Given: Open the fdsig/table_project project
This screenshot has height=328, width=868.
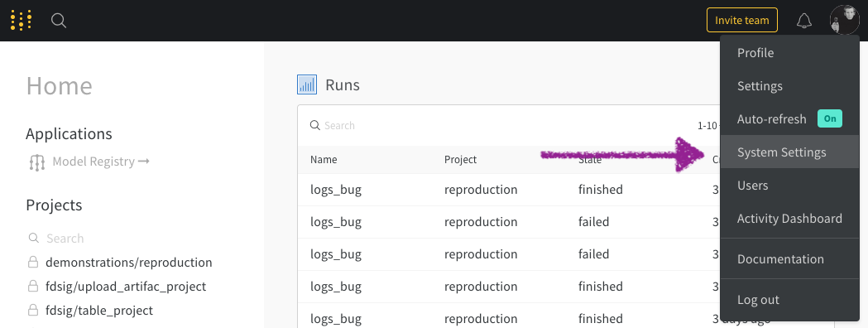Looking at the screenshot, I should point(99,311).
